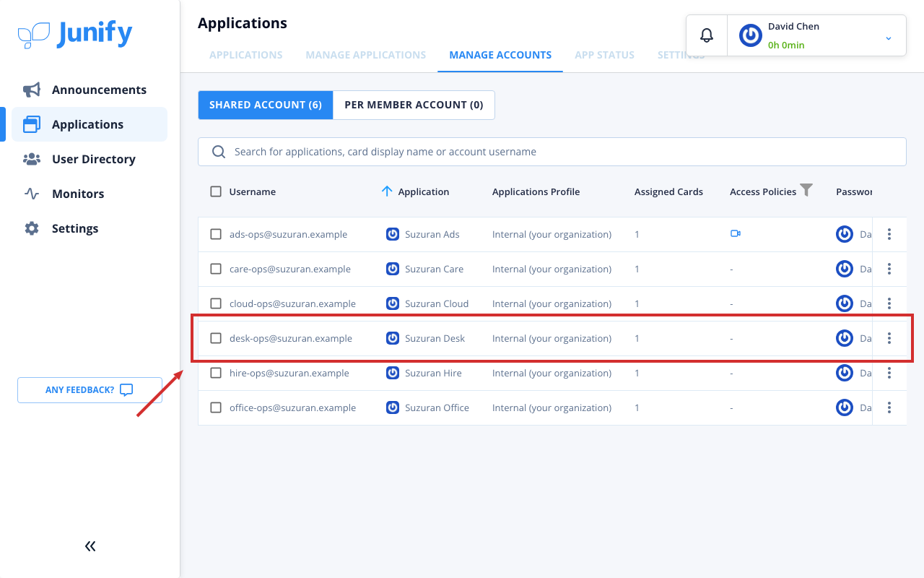
Task: Click the Suzuran Ads application icon
Action: [393, 234]
